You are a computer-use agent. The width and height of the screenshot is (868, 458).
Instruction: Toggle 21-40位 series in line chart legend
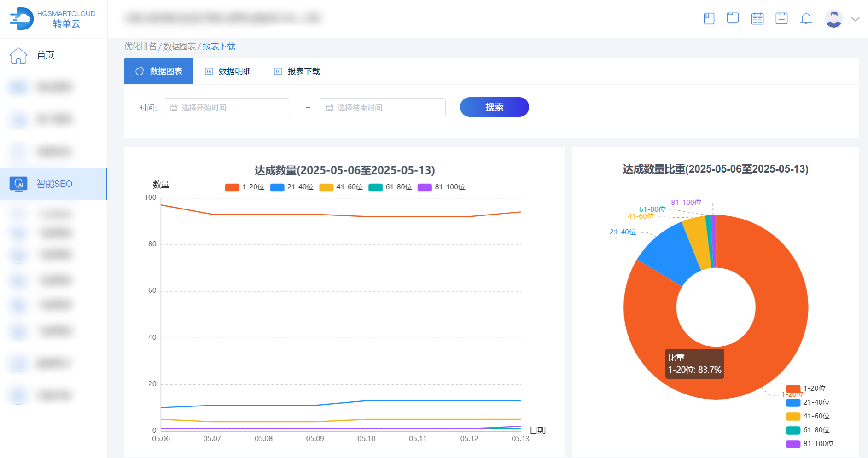pyautogui.click(x=291, y=187)
